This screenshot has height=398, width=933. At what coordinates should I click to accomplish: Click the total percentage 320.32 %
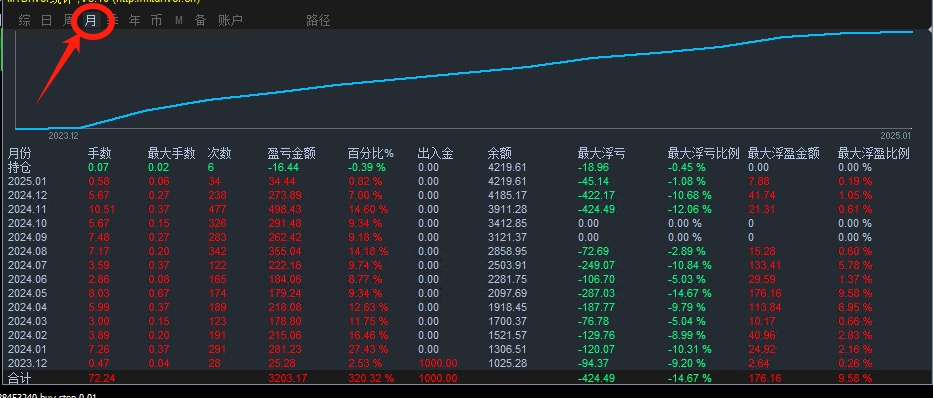tap(371, 378)
